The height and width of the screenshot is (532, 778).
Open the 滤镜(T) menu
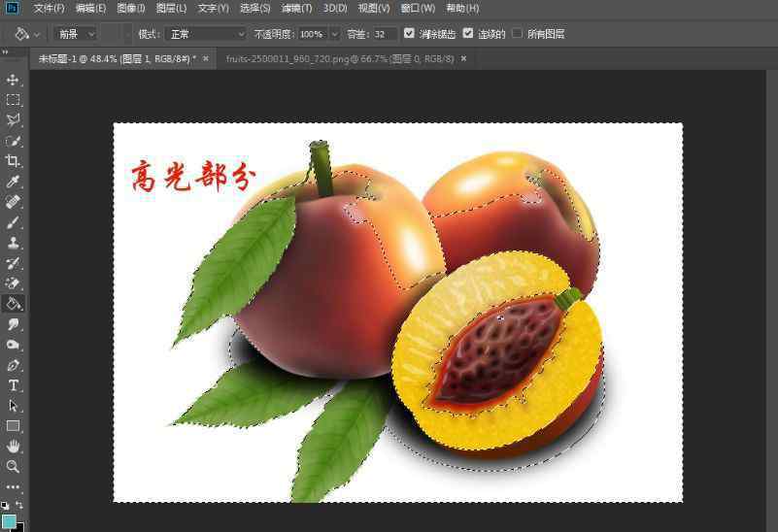[x=296, y=8]
